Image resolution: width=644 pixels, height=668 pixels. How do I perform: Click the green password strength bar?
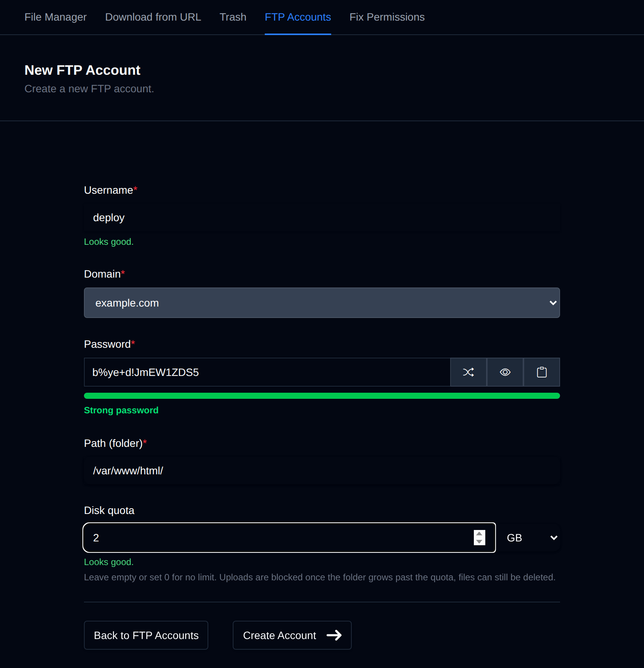[322, 396]
